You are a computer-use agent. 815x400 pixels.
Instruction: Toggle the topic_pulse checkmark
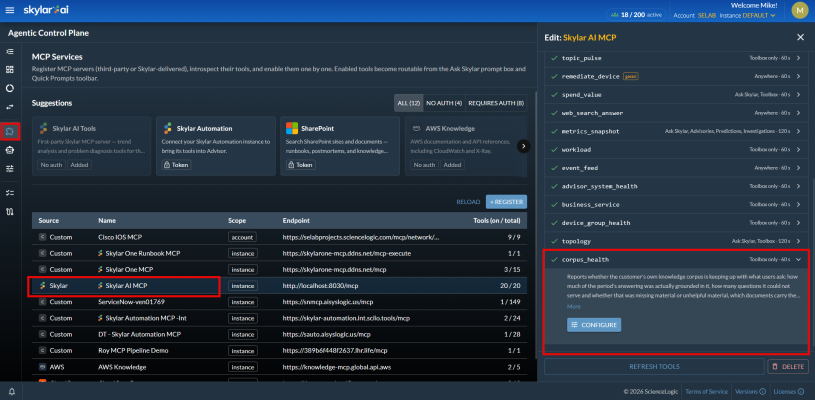tap(554, 58)
